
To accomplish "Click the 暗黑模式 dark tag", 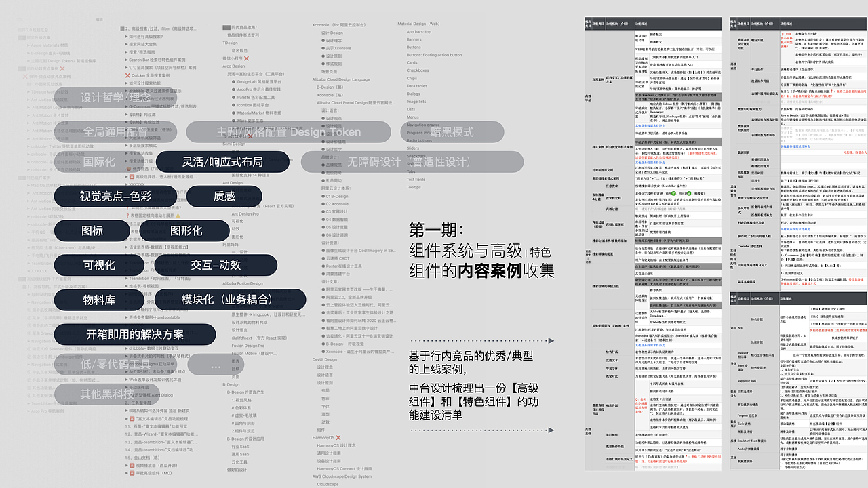I will click(x=452, y=132).
